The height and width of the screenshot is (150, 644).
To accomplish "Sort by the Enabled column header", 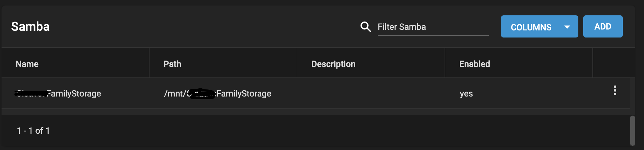I will coord(475,64).
